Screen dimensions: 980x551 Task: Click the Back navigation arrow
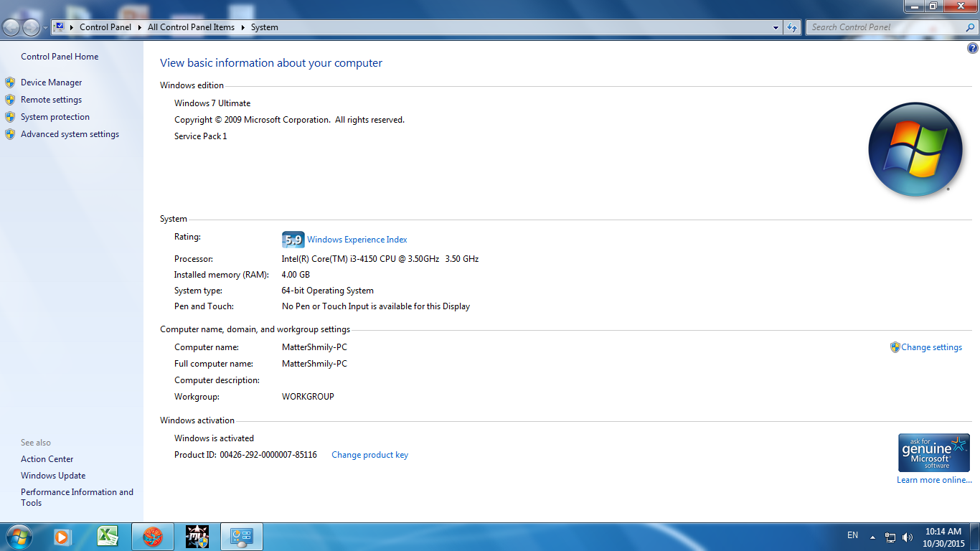11,27
